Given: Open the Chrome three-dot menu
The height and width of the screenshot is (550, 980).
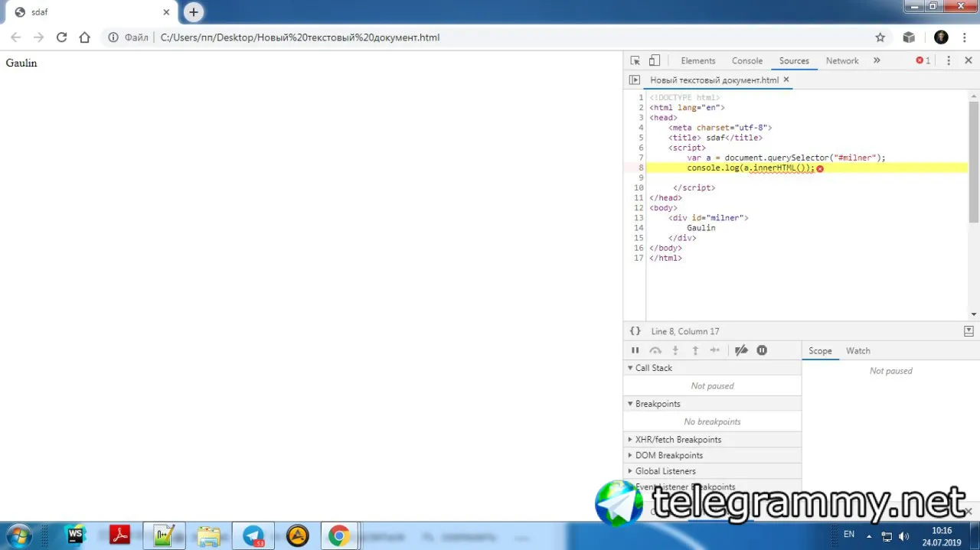Looking at the screenshot, I should tap(965, 37).
